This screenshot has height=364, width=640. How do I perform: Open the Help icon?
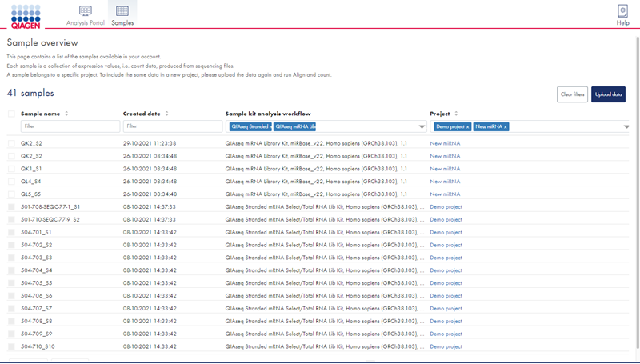click(x=623, y=15)
